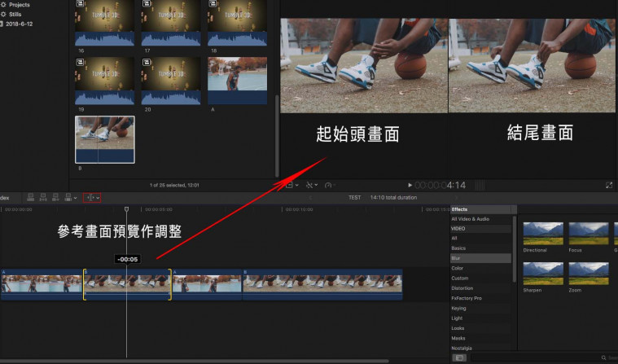The image size is (618, 364).
Task: Click the audio meters next to timecode
Action: (x=480, y=185)
